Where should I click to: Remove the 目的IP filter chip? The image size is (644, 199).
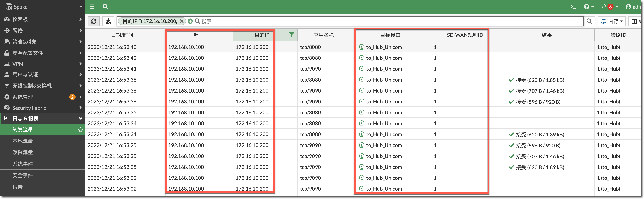tap(182, 21)
